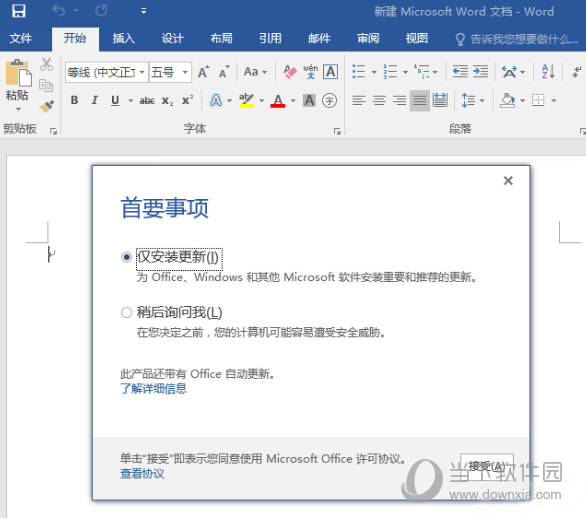
Task: Switch to the 插入 (Insert) tab
Action: 124,38
